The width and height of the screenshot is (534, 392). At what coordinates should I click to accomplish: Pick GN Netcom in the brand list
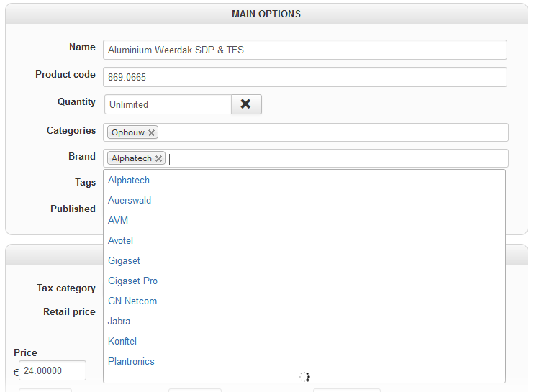coord(132,301)
